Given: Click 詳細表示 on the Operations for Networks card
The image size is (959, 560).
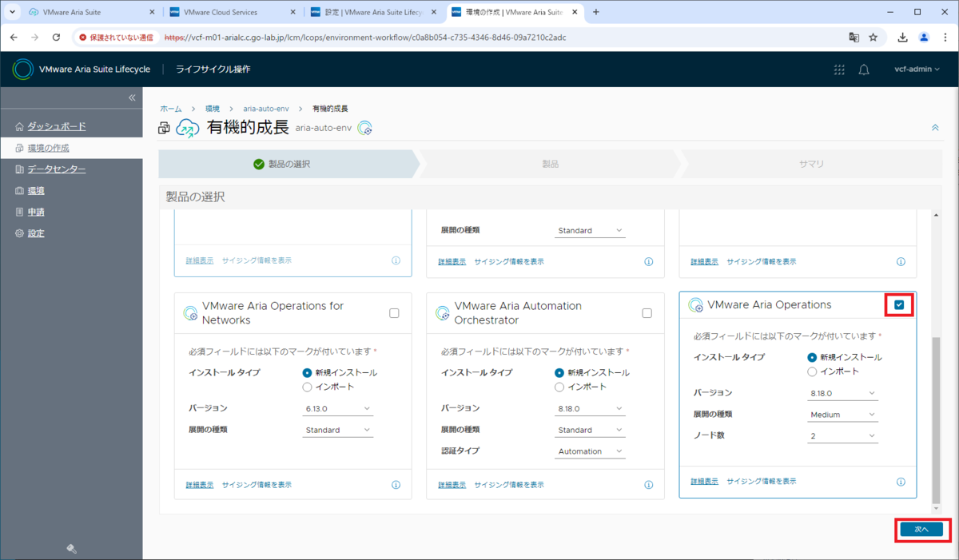Looking at the screenshot, I should pyautogui.click(x=199, y=485).
